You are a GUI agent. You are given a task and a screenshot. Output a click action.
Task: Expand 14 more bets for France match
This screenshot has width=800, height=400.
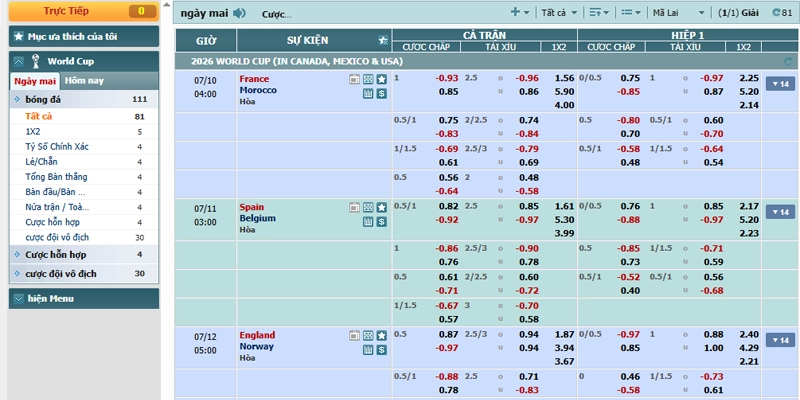pos(780,84)
